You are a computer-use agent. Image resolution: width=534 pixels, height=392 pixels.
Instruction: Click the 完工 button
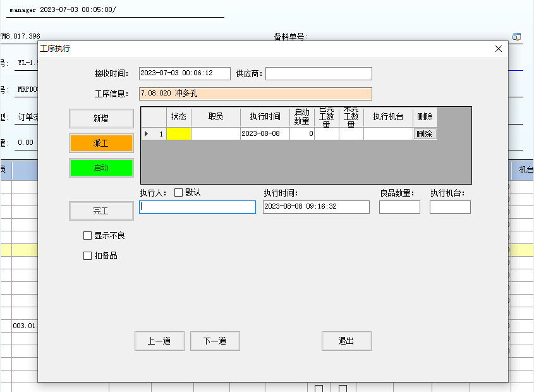pyautogui.click(x=101, y=211)
